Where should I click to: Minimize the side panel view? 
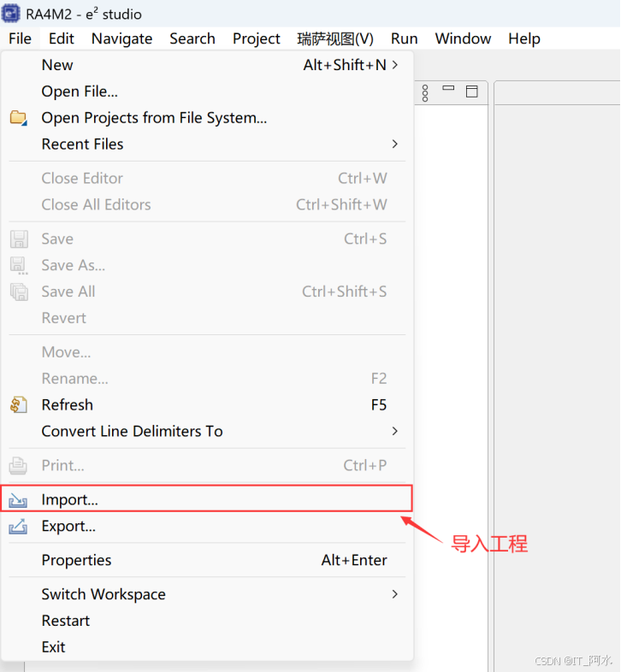tap(448, 88)
